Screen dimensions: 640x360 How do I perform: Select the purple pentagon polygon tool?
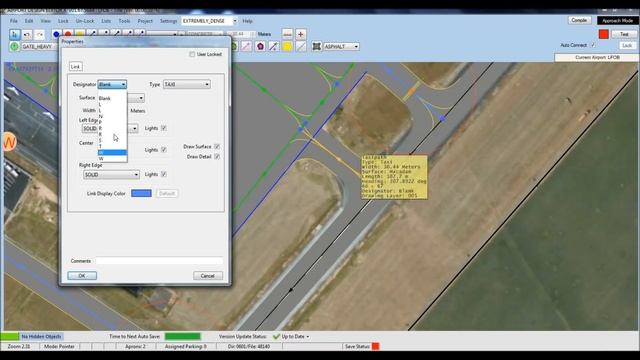click(x=260, y=47)
